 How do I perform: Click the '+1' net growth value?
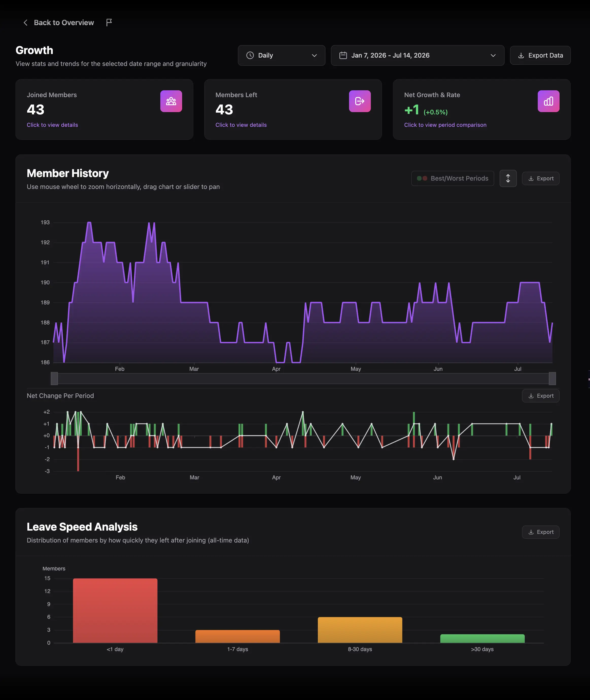(x=411, y=110)
